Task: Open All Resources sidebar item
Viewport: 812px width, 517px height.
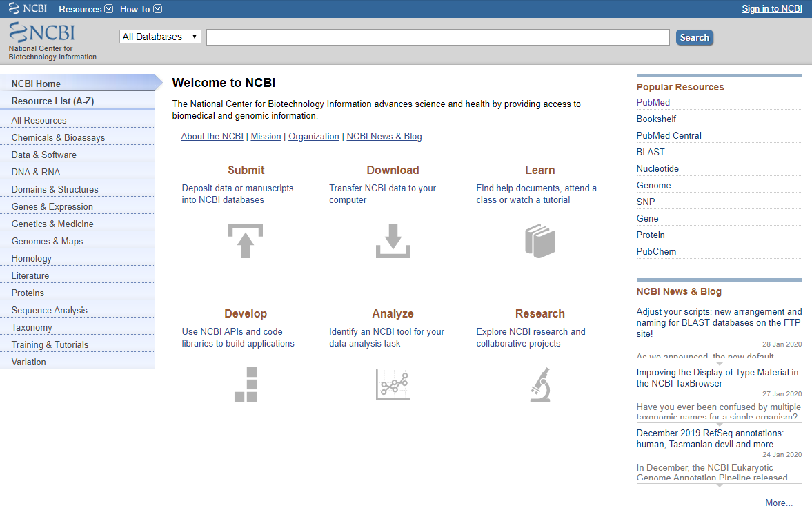Action: 77,120
